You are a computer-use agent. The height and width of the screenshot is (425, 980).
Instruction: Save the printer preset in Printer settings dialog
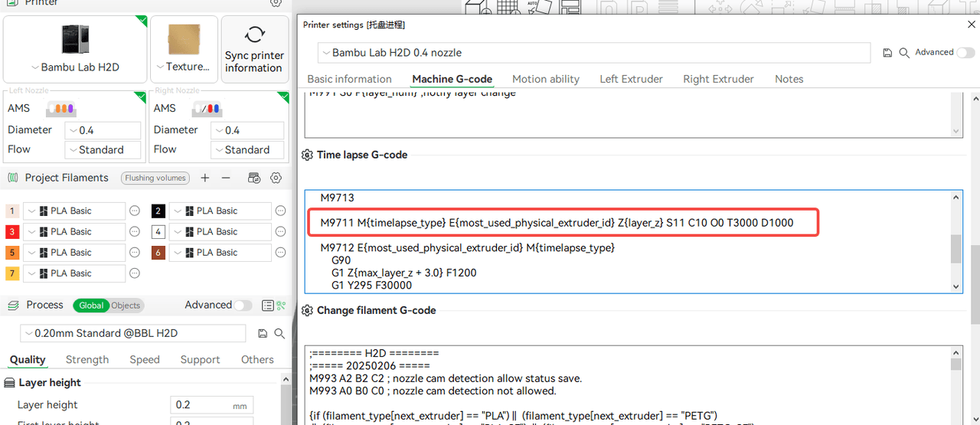[887, 53]
